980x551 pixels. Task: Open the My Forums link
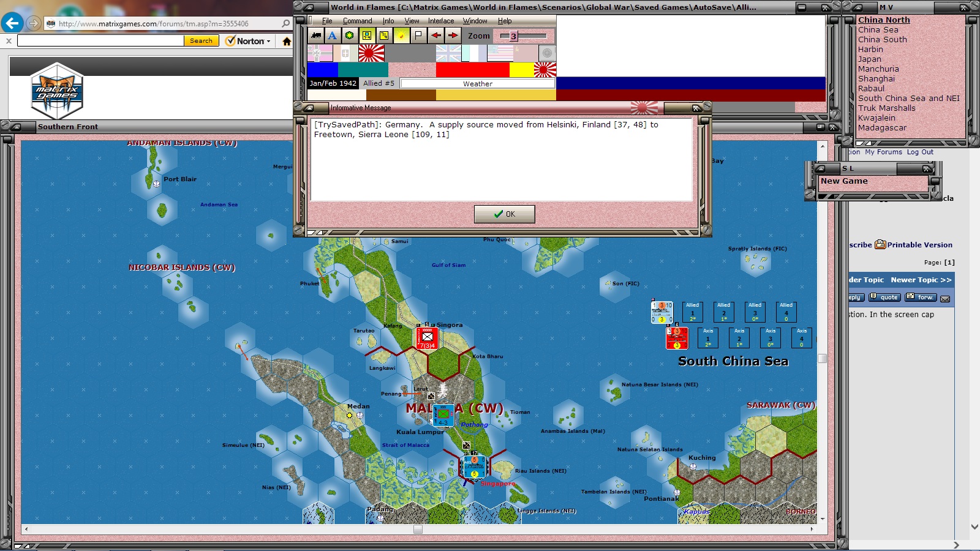pos(883,152)
